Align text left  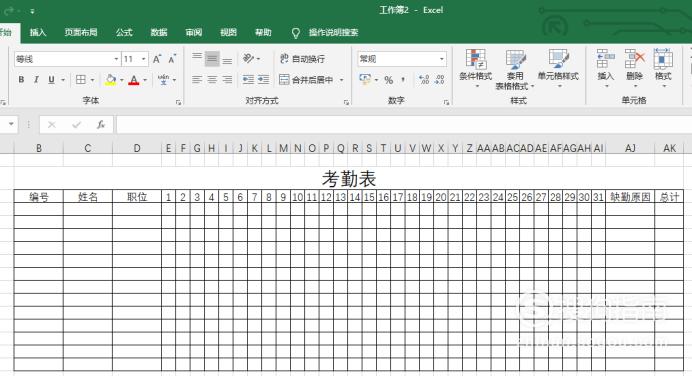click(197, 79)
